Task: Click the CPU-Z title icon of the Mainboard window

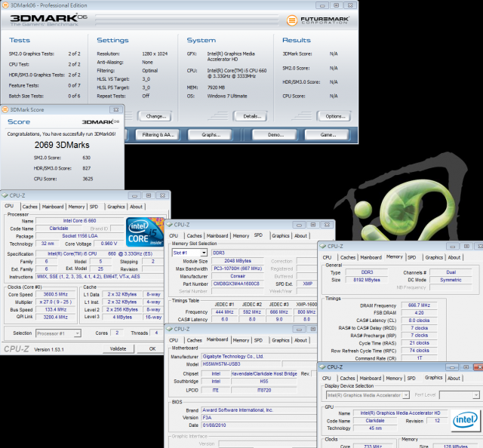Action: coord(169,329)
